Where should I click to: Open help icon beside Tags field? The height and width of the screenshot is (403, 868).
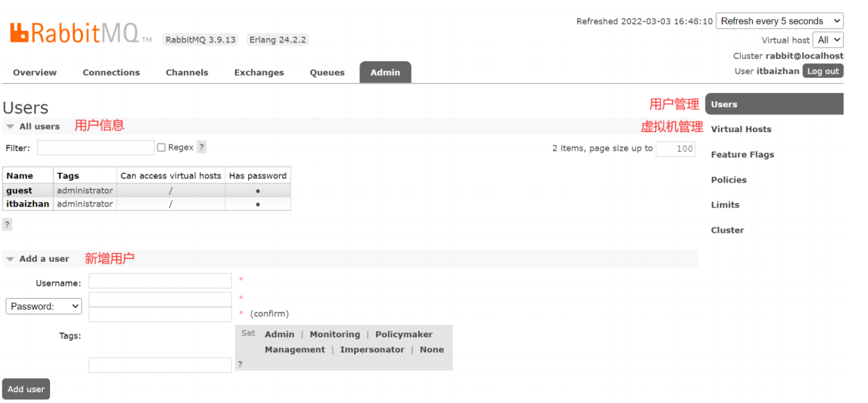(x=240, y=364)
